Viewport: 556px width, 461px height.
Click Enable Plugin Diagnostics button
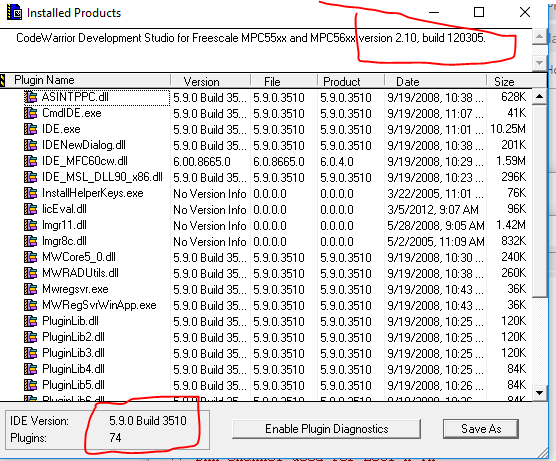point(327,429)
